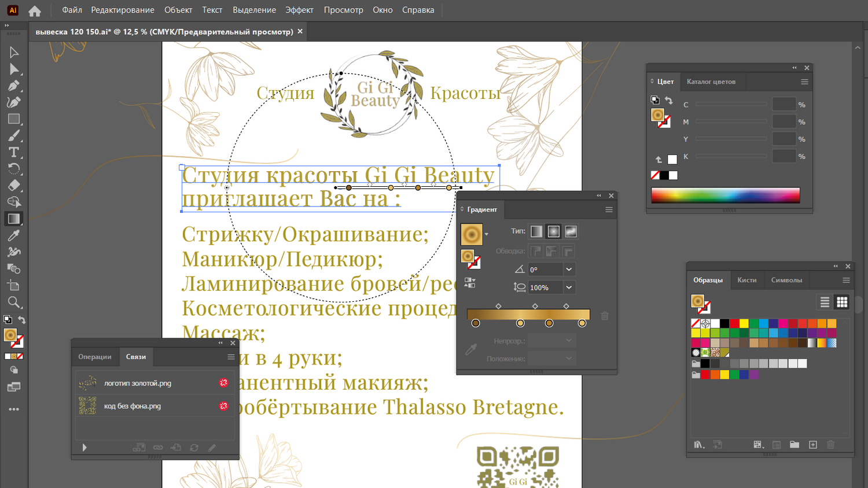Open the Эффект menu

[x=299, y=10]
